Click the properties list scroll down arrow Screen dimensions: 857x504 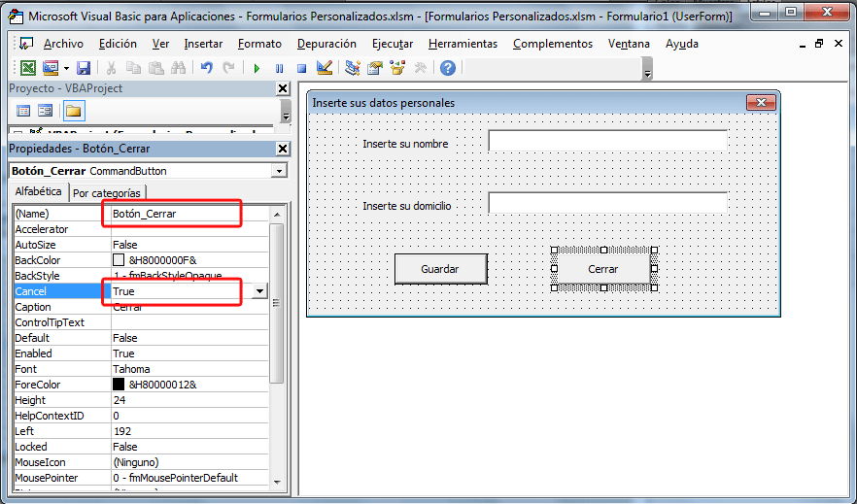pos(277,482)
